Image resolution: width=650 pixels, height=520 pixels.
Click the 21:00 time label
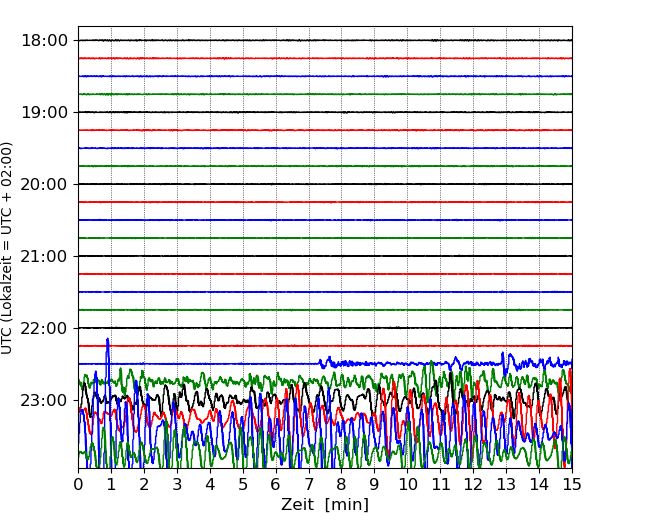coord(44,256)
